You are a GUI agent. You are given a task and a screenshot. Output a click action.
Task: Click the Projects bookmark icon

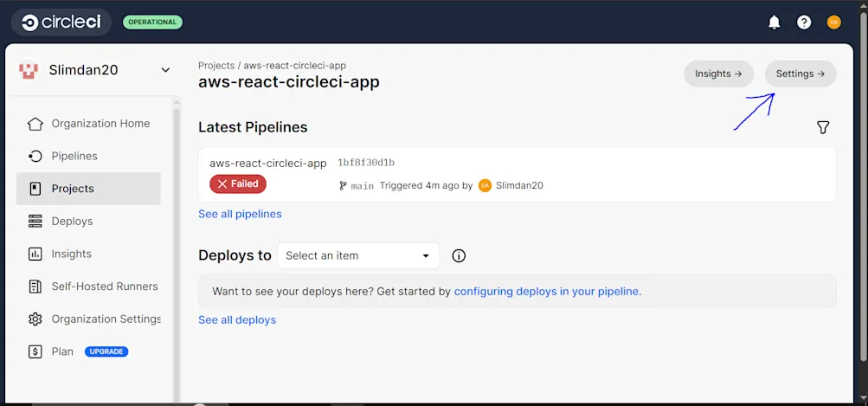point(35,189)
